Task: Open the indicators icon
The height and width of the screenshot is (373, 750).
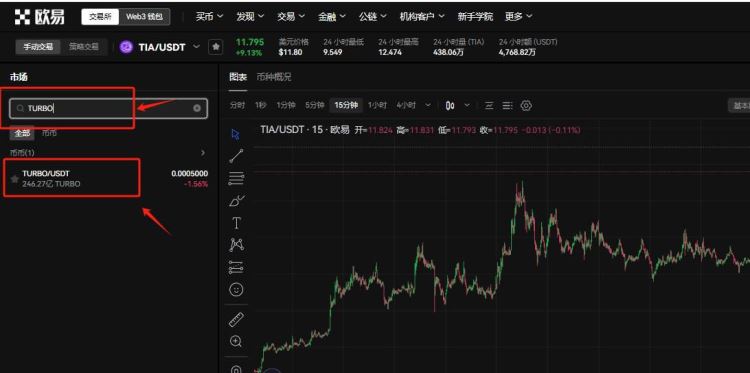Action: [489, 106]
